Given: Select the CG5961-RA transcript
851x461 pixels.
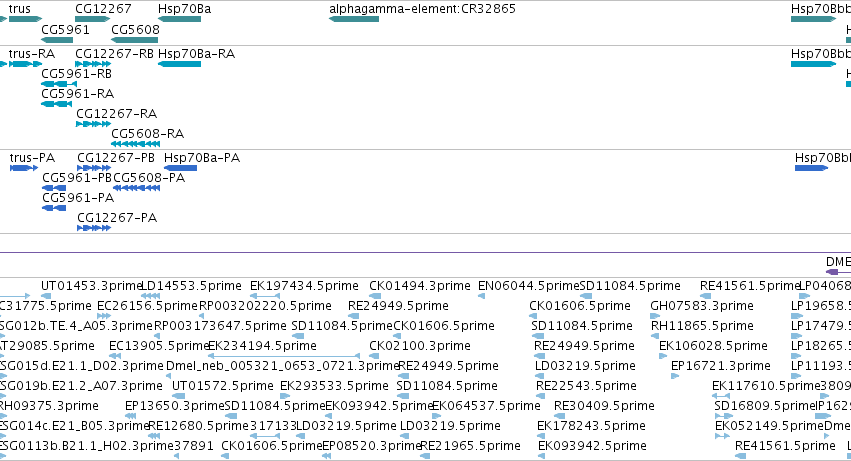Looking at the screenshot, I should [x=56, y=104].
